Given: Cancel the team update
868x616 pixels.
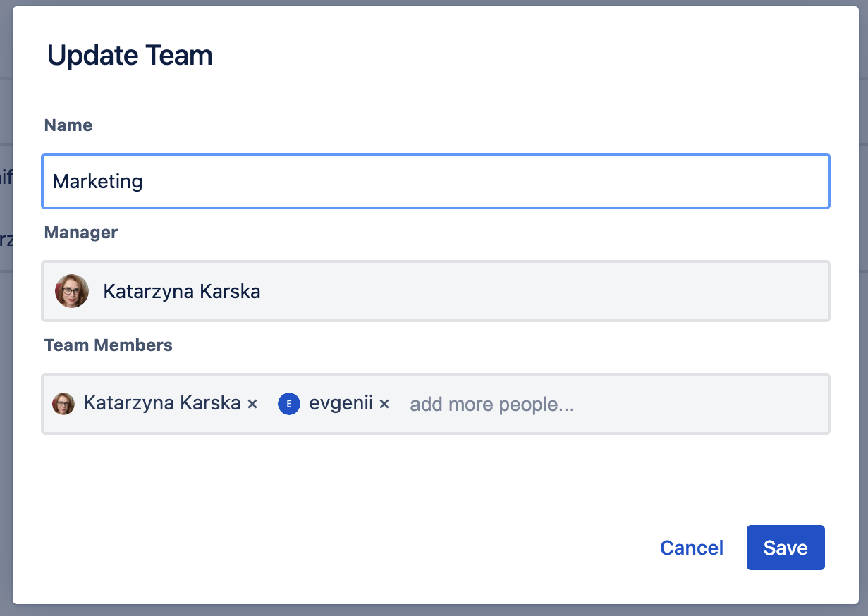Looking at the screenshot, I should click(692, 548).
